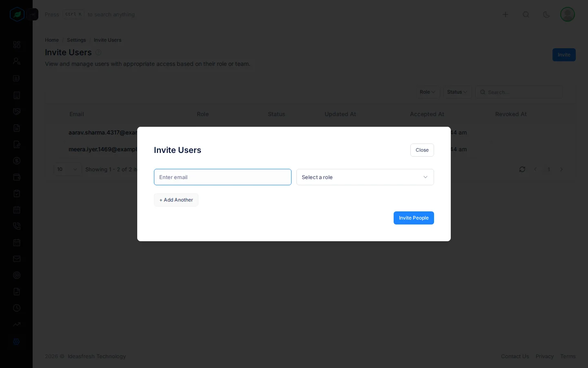588x368 pixels.
Task: Click the magnifier icon in the top bar
Action: [x=526, y=14]
